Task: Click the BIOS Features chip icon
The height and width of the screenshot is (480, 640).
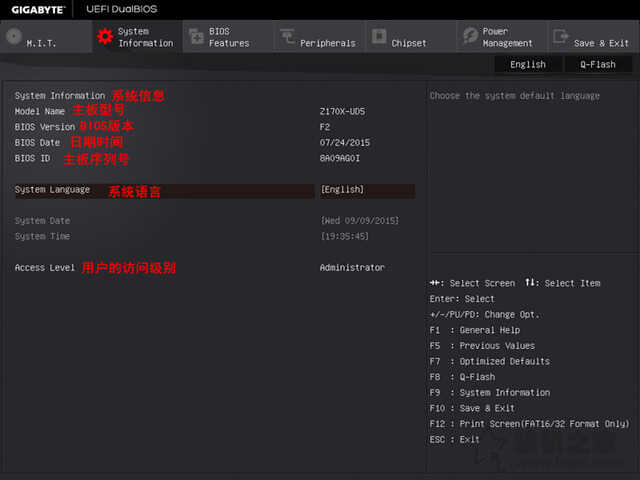Action: (196, 37)
